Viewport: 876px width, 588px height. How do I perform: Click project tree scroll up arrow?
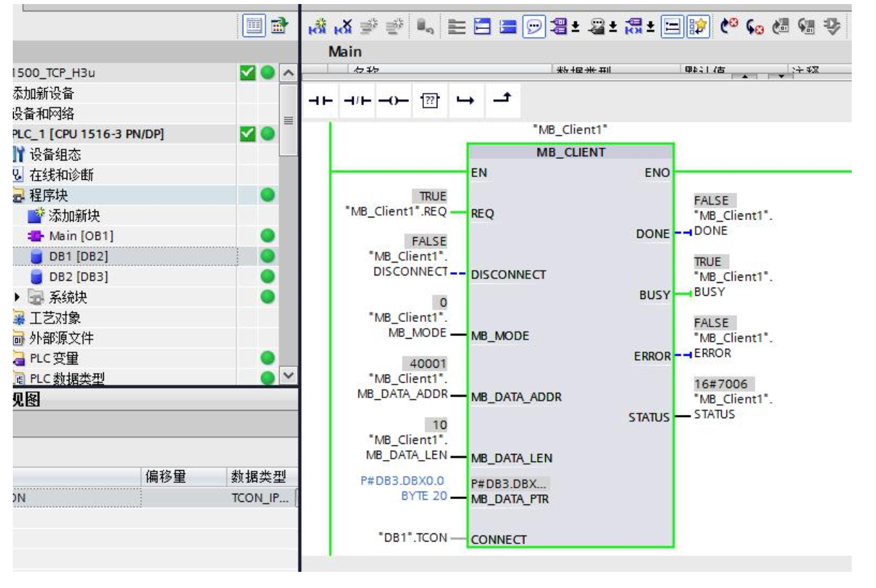point(288,73)
